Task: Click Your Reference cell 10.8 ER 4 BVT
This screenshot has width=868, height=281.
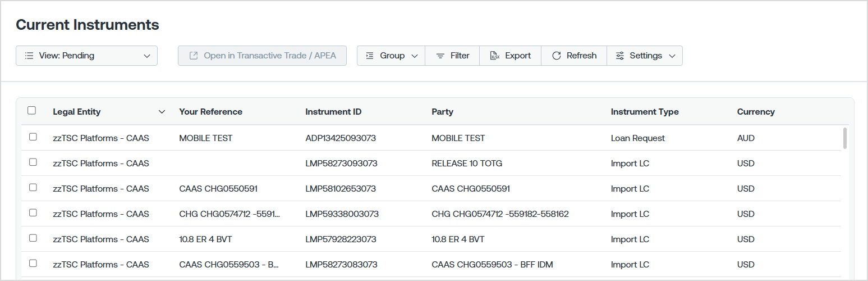Action: 205,239
